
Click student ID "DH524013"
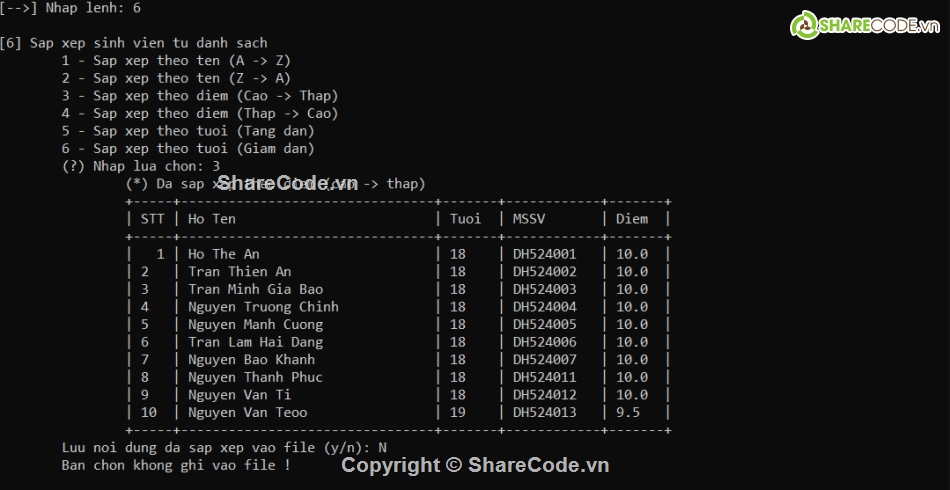tap(545, 412)
